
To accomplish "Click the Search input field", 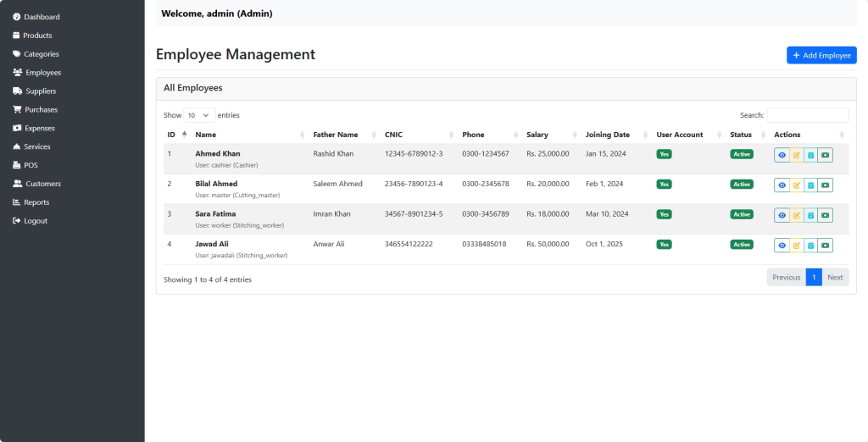I will click(807, 115).
